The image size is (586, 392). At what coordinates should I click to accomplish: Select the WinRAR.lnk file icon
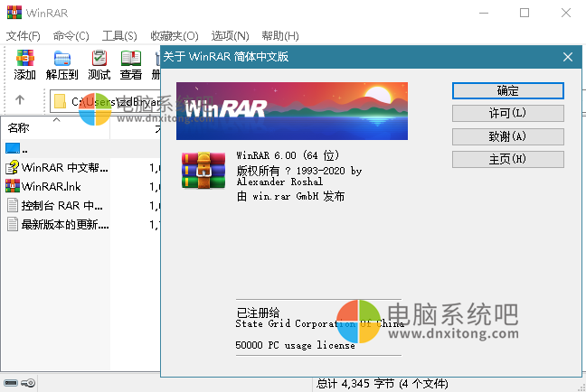coord(13,186)
